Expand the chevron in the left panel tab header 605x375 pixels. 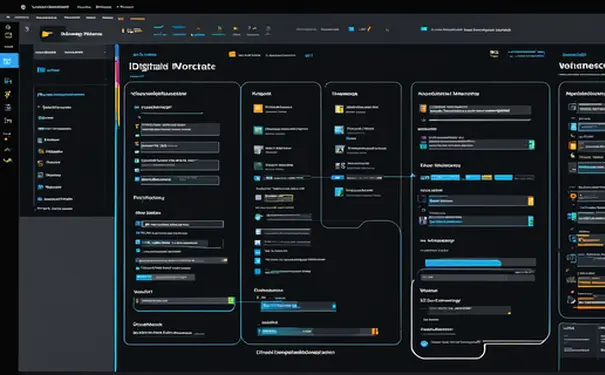click(x=105, y=52)
